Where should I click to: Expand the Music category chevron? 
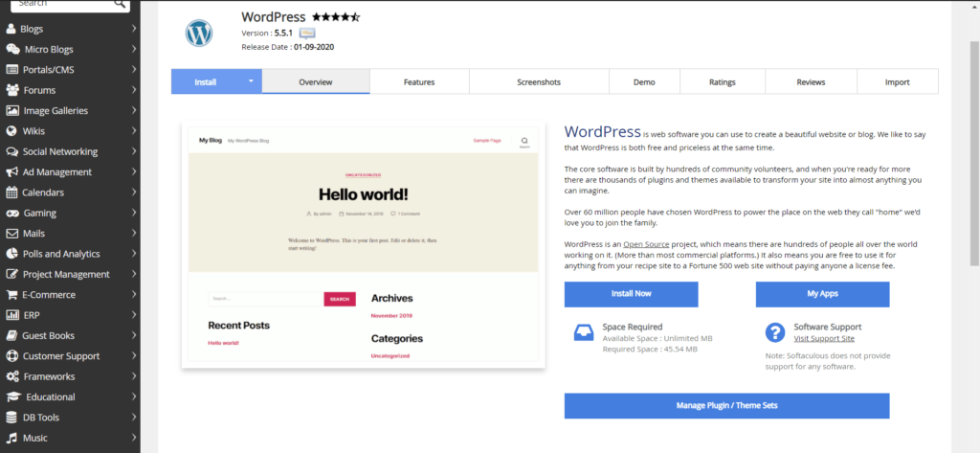(134, 438)
